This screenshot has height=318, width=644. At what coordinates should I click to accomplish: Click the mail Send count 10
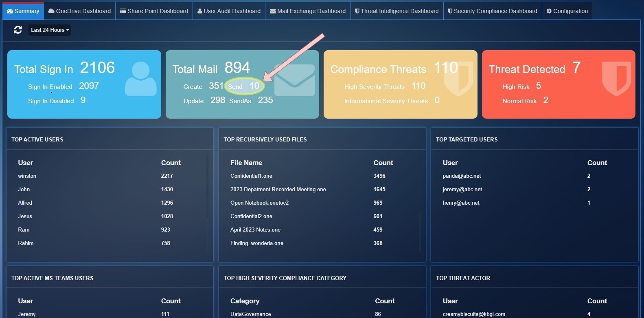pos(254,86)
